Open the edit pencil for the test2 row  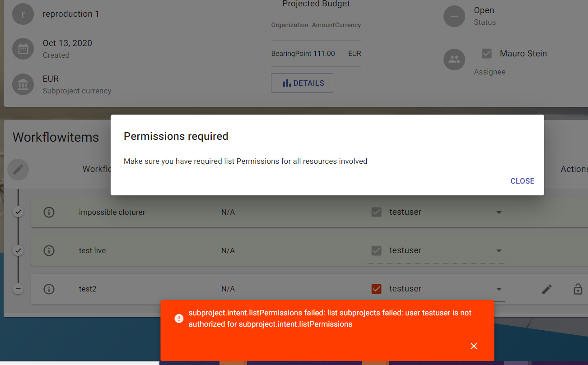click(x=547, y=289)
